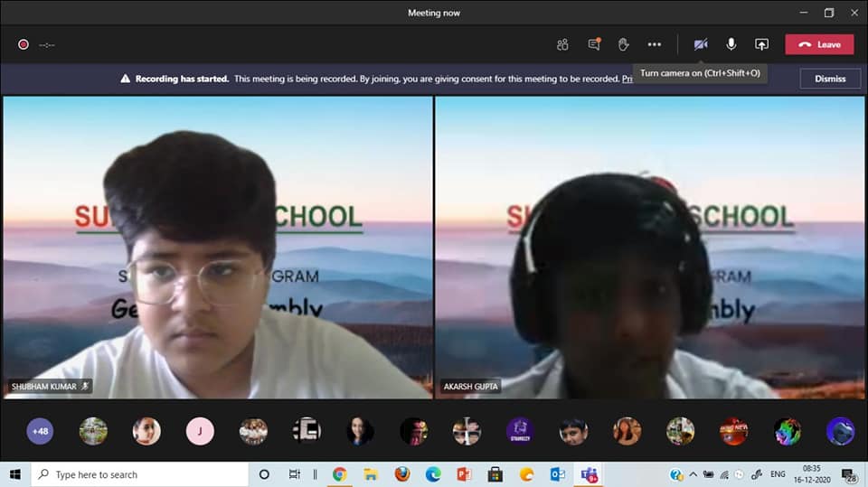Open the battery status tray icon
868x487 pixels.
(708, 474)
